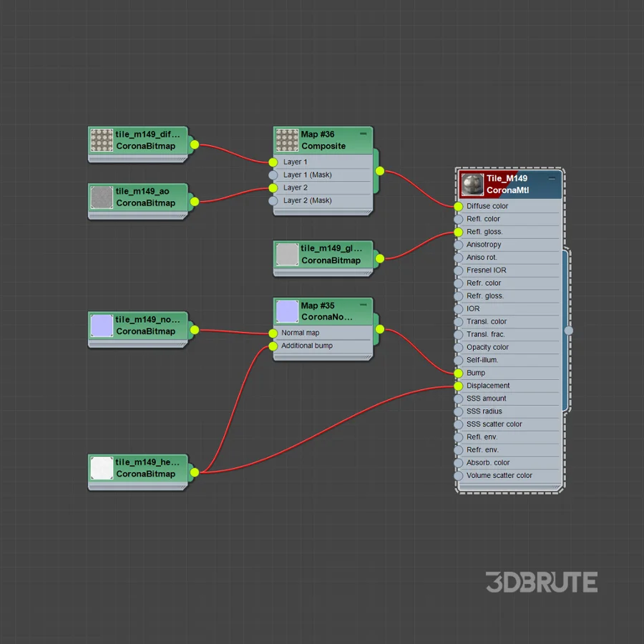Click the tile_m149_he bitmap thumbnail
The width and height of the screenshot is (644, 644).
102,468
